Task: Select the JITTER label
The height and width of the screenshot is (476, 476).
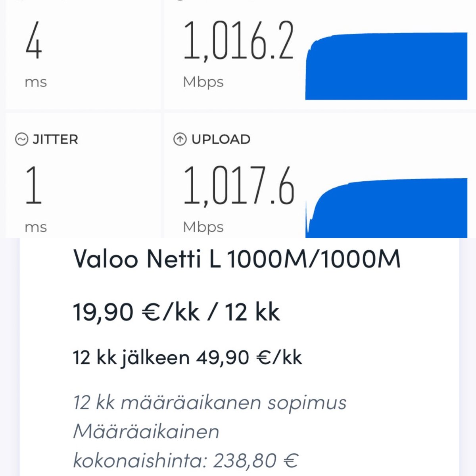Action: click(x=55, y=139)
